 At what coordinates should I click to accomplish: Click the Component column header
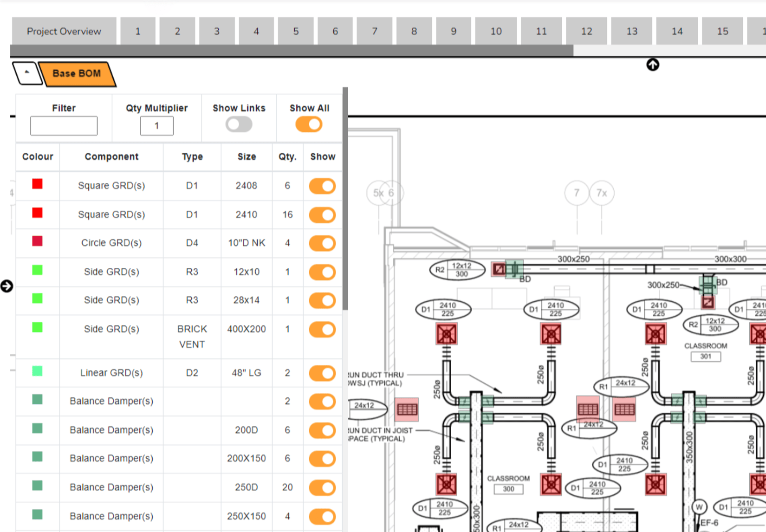click(111, 157)
